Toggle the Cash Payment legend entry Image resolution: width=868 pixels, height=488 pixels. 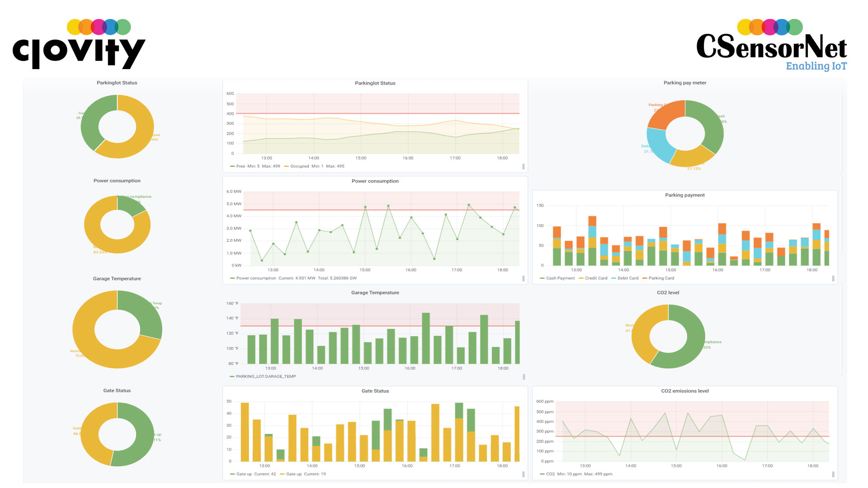tap(557, 278)
